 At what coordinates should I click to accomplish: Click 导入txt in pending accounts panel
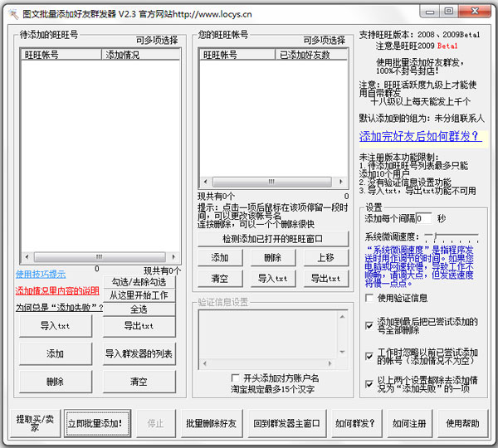coord(56,326)
